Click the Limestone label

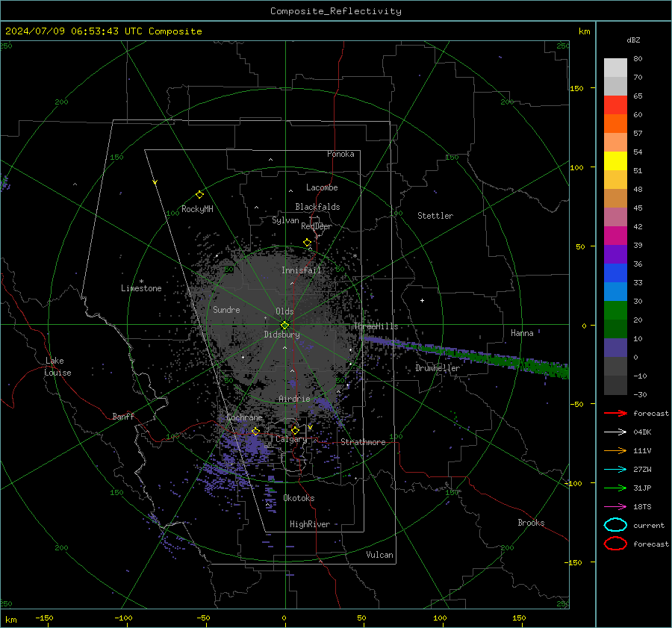[x=141, y=288]
